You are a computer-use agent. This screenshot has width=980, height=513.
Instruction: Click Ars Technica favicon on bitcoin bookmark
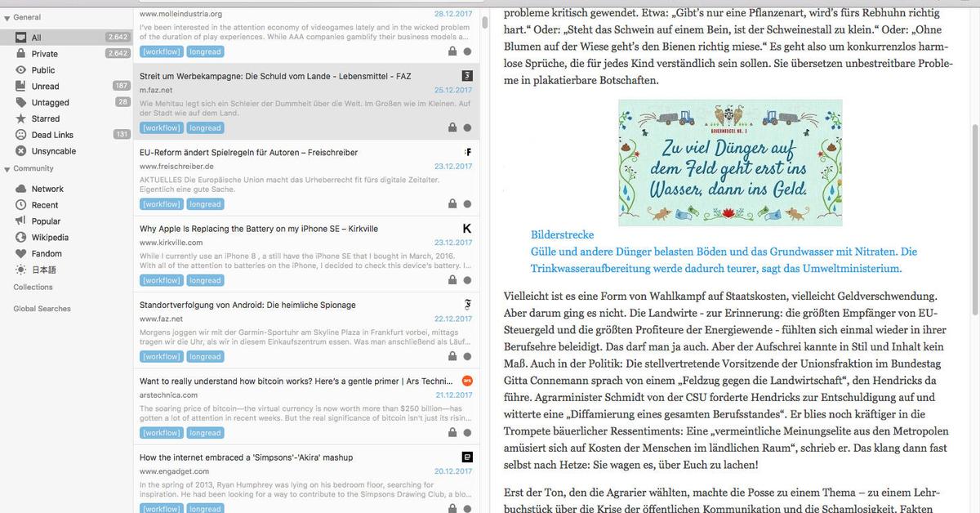coord(467,381)
